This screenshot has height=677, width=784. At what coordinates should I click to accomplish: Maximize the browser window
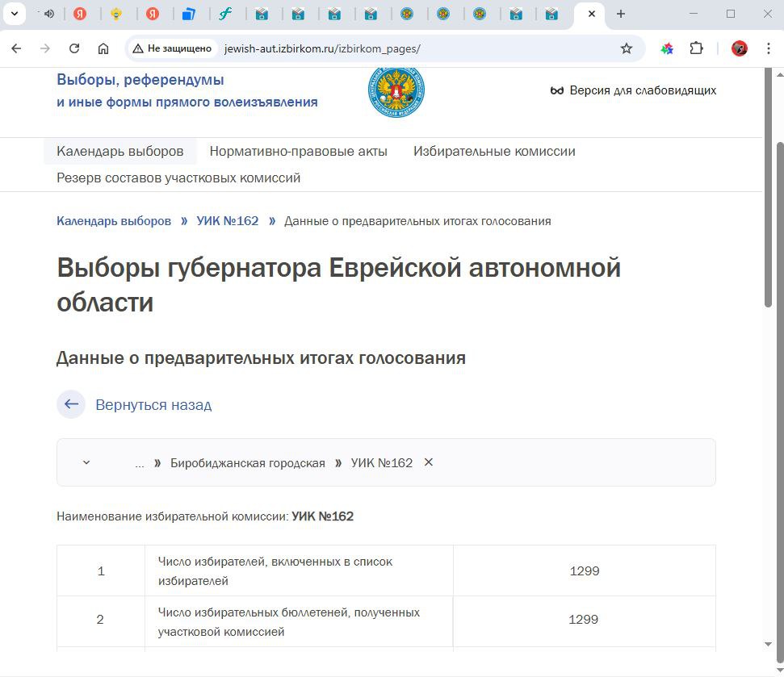731,14
